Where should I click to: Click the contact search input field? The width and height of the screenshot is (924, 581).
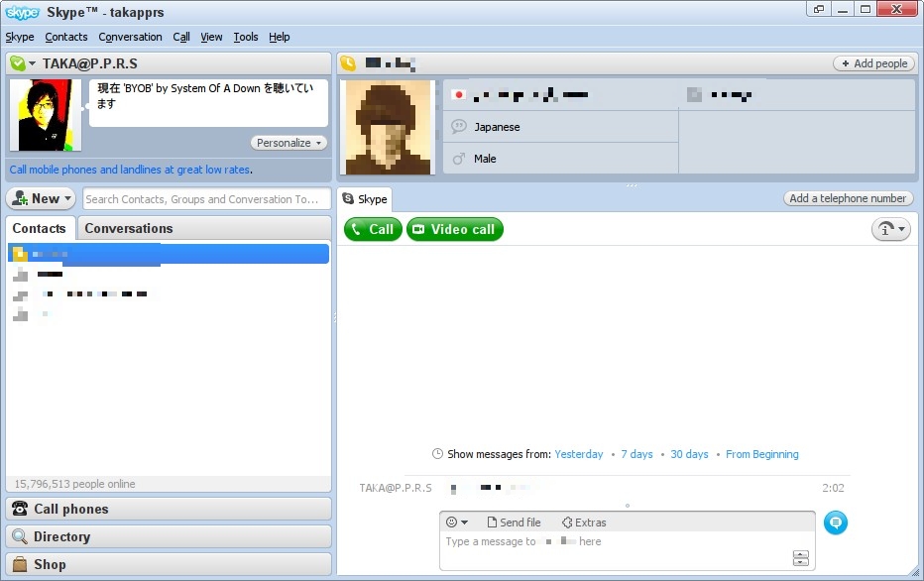[x=205, y=198]
